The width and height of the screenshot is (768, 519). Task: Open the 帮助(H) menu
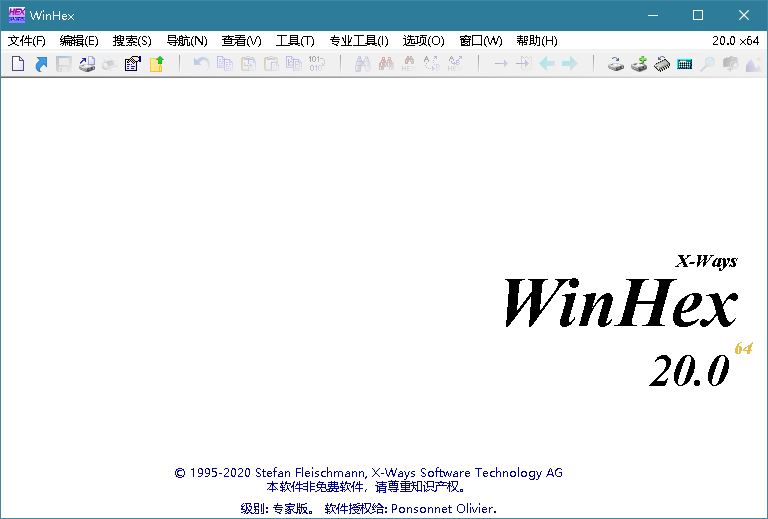point(537,41)
